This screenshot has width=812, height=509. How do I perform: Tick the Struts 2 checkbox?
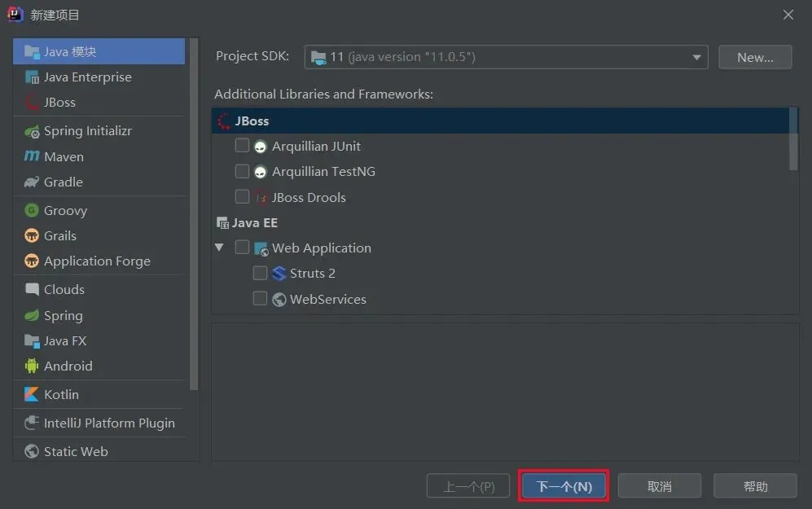pos(260,272)
